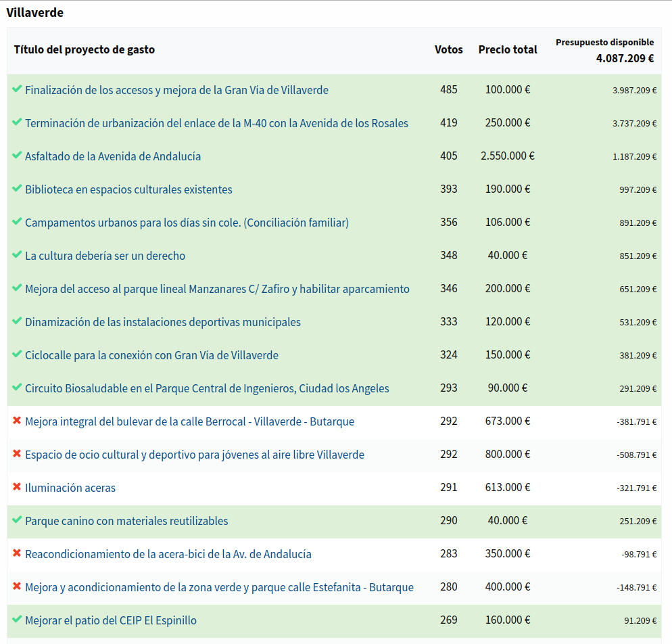Select vote count 269
Image resolution: width=672 pixels, height=644 pixels.
[x=449, y=620]
